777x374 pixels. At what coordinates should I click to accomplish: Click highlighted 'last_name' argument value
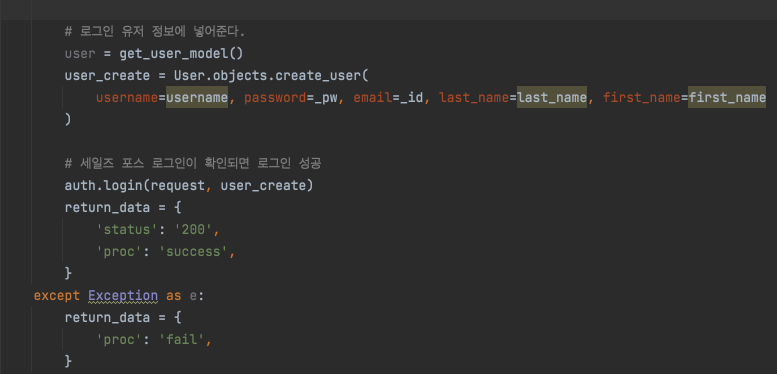click(552, 98)
